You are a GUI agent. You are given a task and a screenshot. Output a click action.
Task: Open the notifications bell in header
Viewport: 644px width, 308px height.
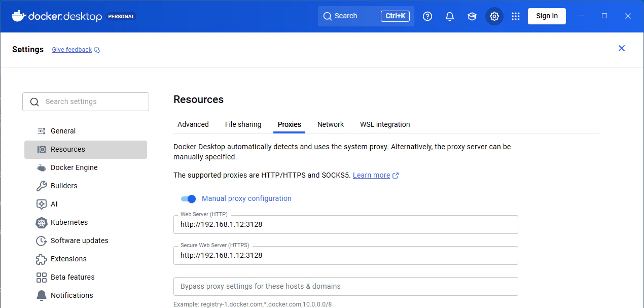click(450, 16)
